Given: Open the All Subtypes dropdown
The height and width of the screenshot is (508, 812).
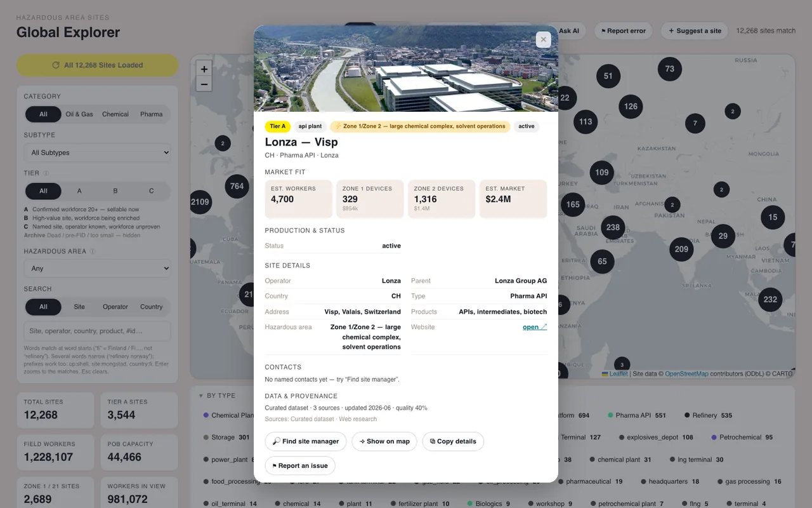Looking at the screenshot, I should click(97, 152).
